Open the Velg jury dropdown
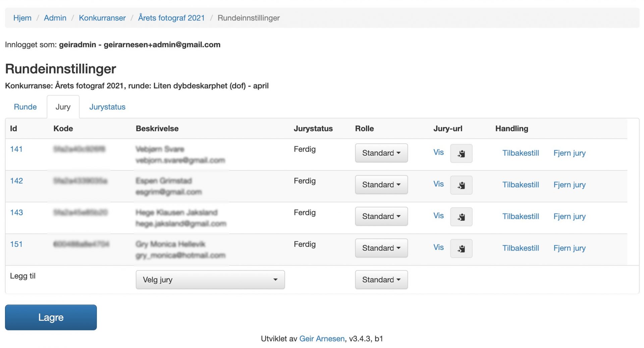Image resolution: width=644 pixels, height=348 pixels. (210, 280)
